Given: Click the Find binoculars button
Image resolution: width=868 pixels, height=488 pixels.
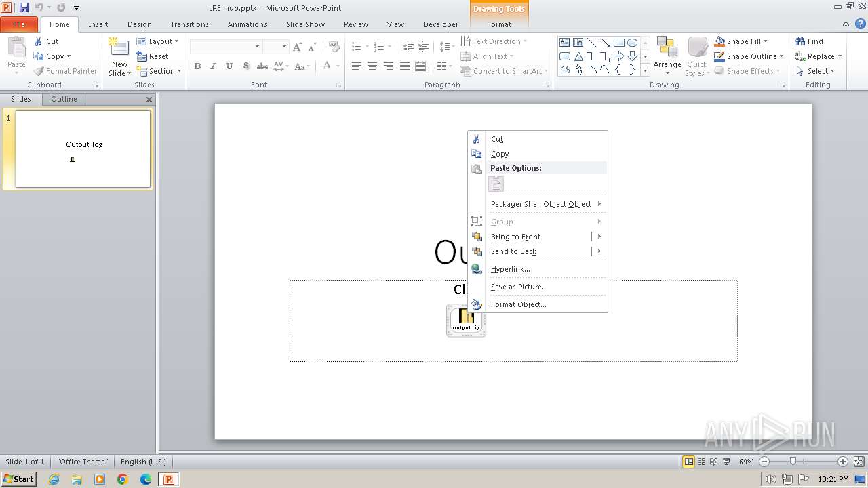Looking at the screenshot, I should pos(809,41).
